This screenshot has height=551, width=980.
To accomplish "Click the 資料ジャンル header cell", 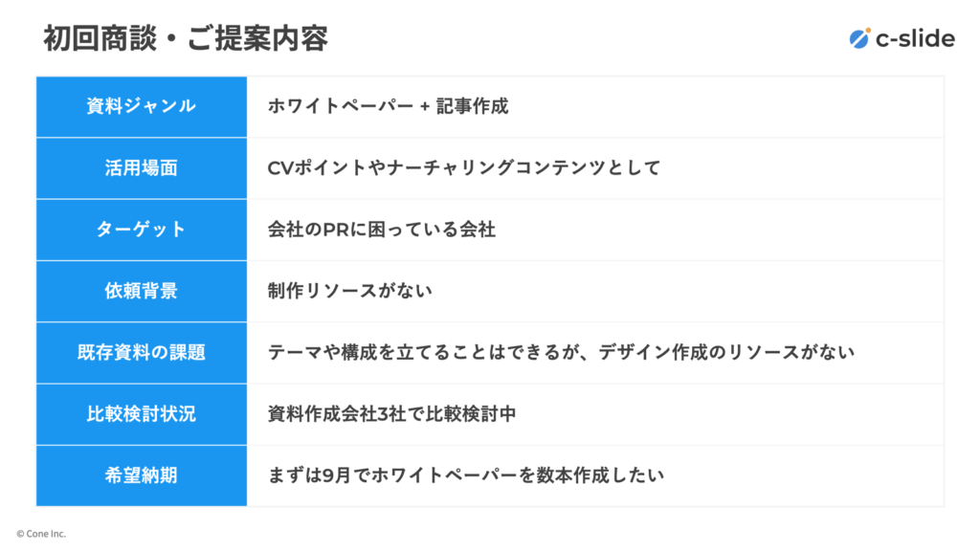I will (x=142, y=107).
